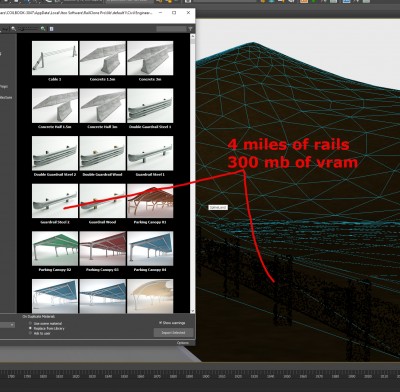Click the green zoom-in magnifier icon
Screen dimensions: 400x392
43,29
